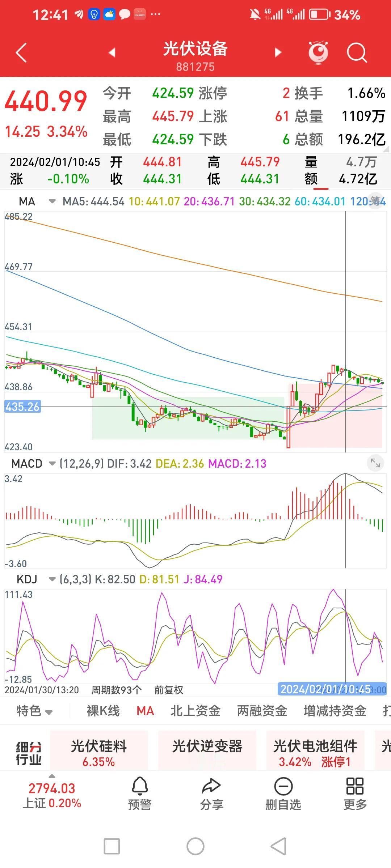391x868 pixels.
Task: Tap the current price 440.99
Action: point(46,101)
